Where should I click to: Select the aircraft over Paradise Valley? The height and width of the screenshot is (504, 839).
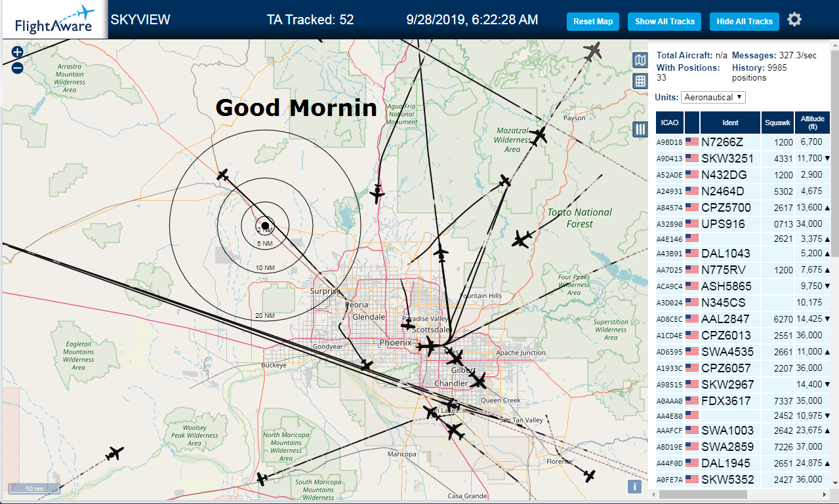pos(407,324)
